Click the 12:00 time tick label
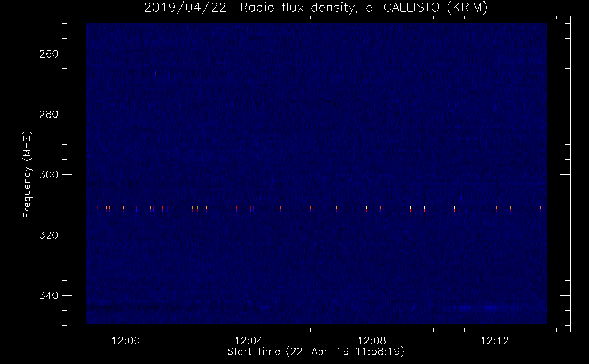Viewport: 589px width, 364px height. click(x=126, y=341)
